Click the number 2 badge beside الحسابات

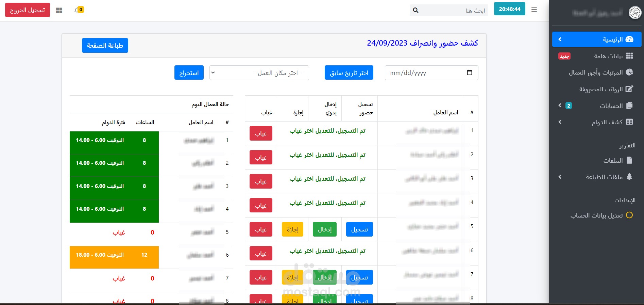569,106
